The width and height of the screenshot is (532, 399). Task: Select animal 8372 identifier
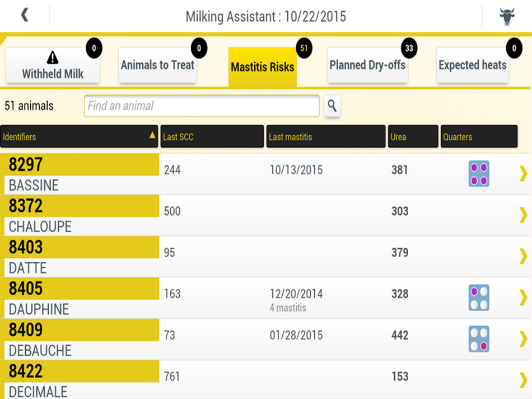[26, 206]
